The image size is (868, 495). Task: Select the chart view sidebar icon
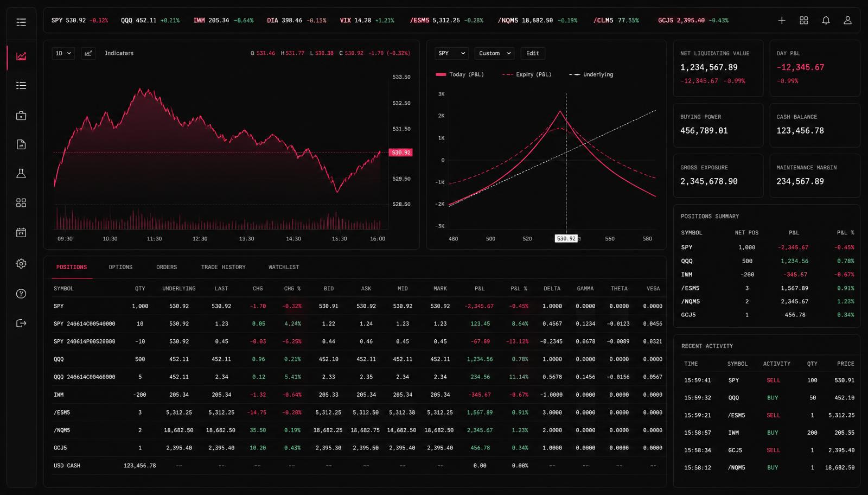21,56
